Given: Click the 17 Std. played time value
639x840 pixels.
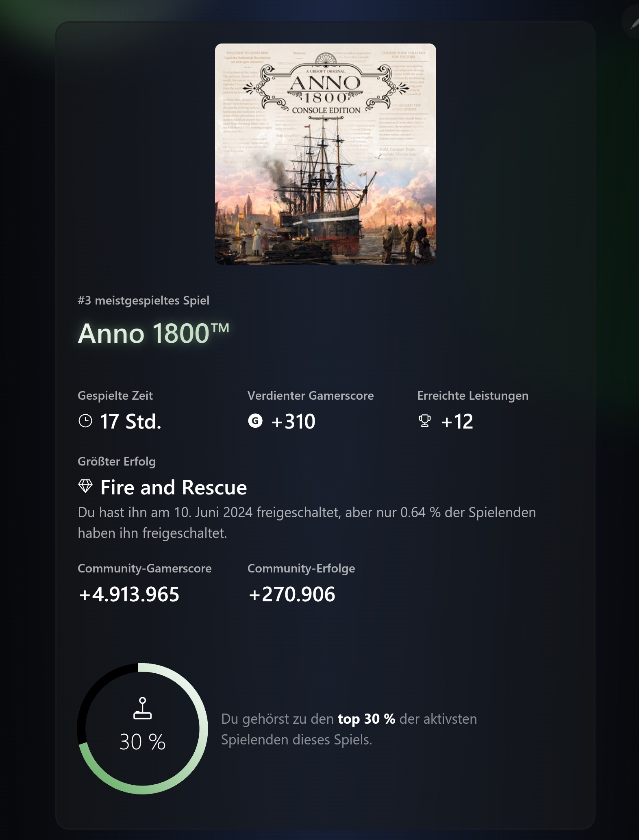Looking at the screenshot, I should point(130,421).
